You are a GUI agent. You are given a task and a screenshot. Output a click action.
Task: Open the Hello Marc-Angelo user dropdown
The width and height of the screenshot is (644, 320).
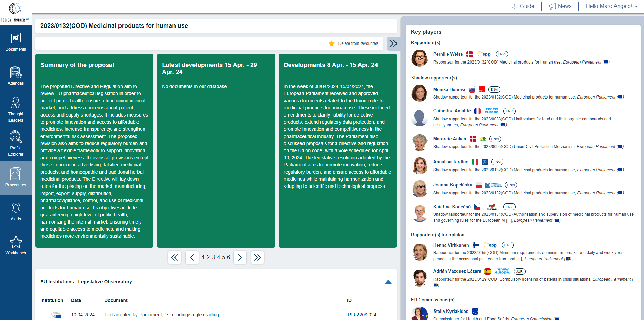[611, 6]
